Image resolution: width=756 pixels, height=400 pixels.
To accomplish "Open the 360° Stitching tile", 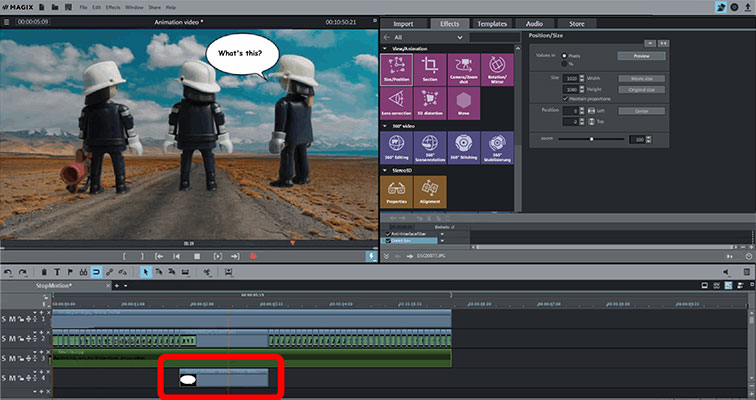I will click(x=464, y=147).
